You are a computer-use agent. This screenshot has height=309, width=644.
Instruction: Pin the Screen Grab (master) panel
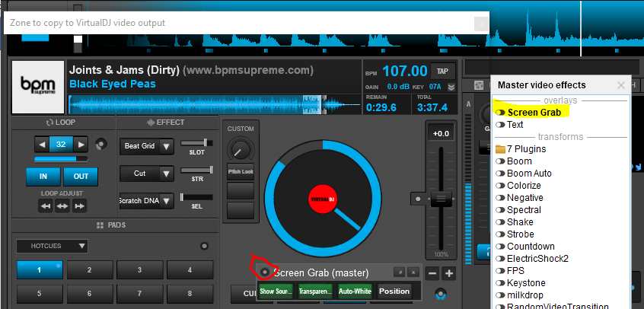pyautogui.click(x=399, y=272)
